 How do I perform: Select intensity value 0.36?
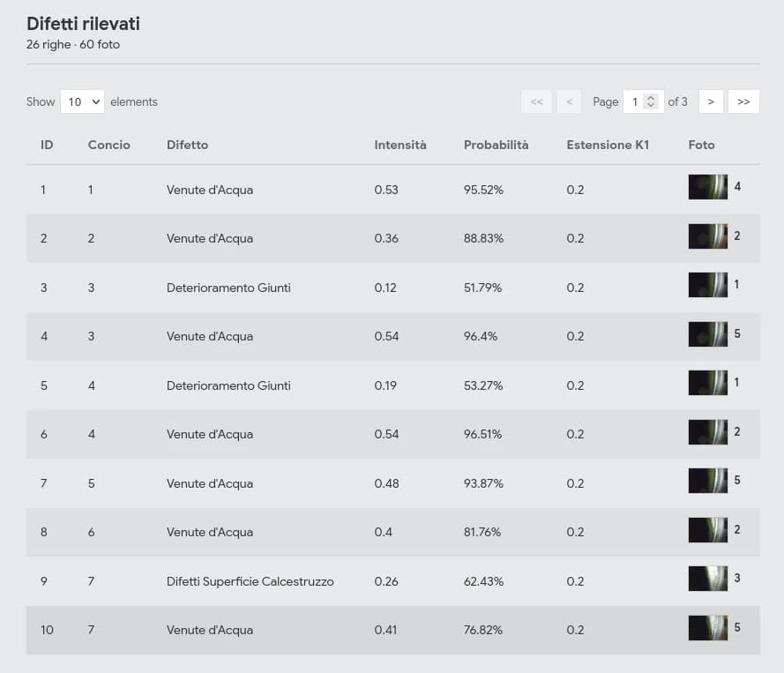click(386, 238)
